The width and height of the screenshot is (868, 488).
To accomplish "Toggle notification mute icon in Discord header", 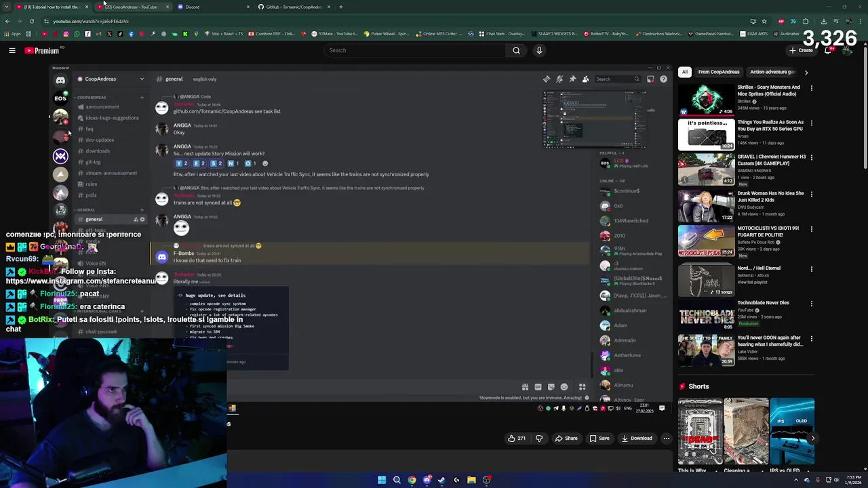I will [x=559, y=79].
